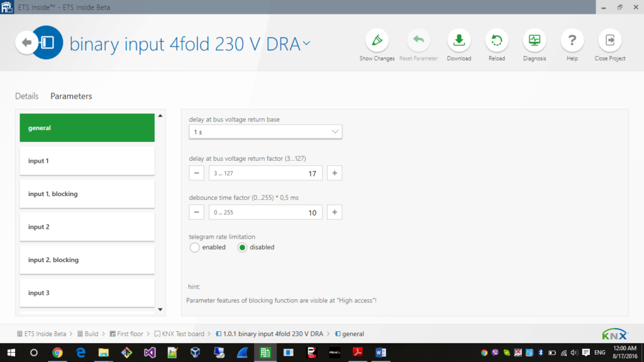Decrease the debounce time factor
The height and width of the screenshot is (362, 644).
click(x=196, y=212)
